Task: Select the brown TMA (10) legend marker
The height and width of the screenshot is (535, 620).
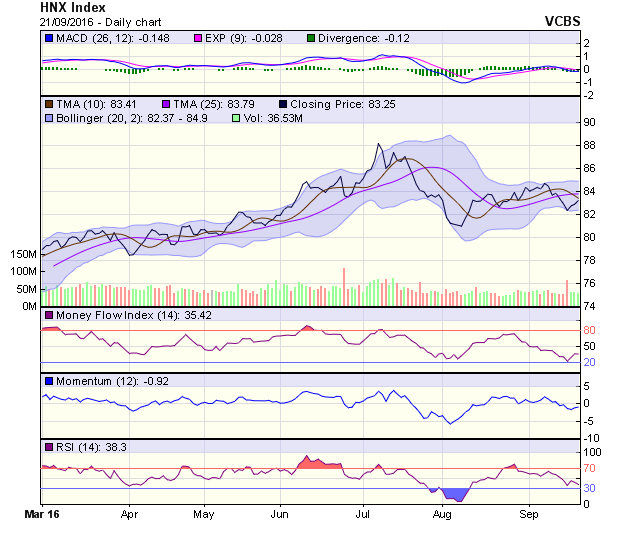Action: (49, 103)
